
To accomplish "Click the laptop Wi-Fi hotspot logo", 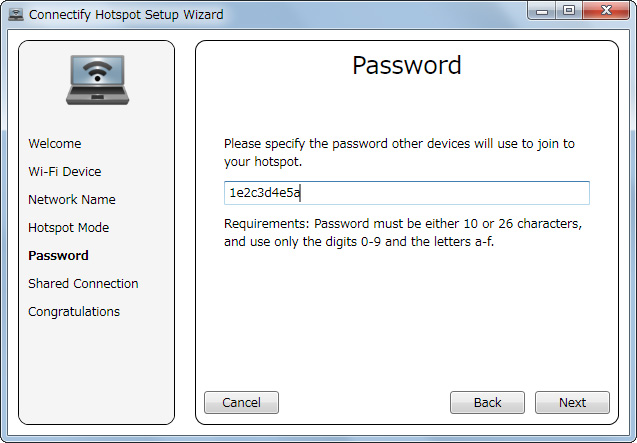I will (96, 78).
